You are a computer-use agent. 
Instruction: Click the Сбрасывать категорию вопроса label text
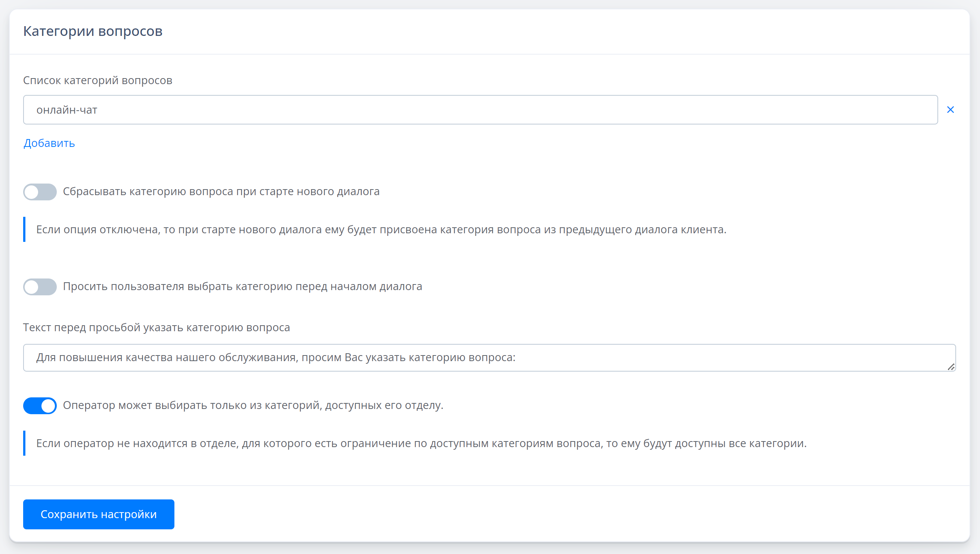(x=221, y=191)
